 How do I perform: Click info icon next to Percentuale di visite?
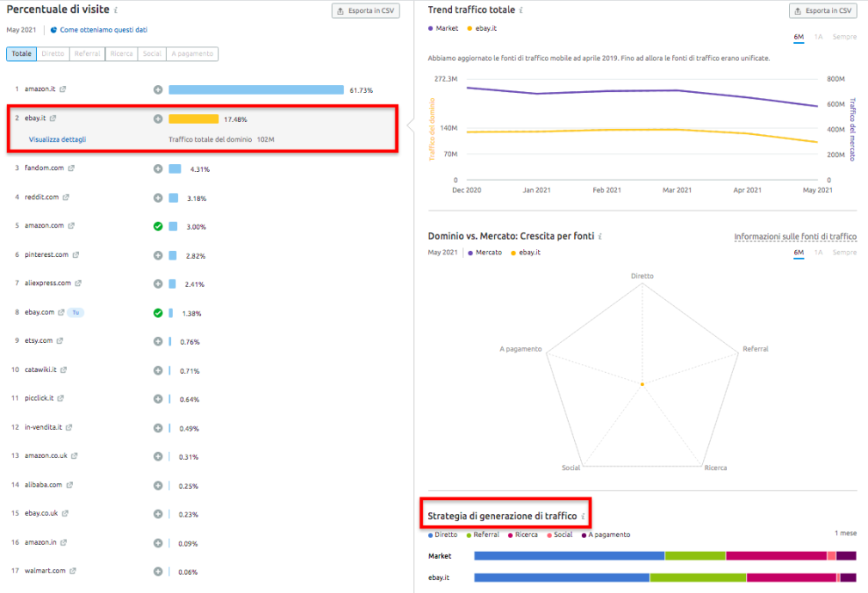click(116, 10)
